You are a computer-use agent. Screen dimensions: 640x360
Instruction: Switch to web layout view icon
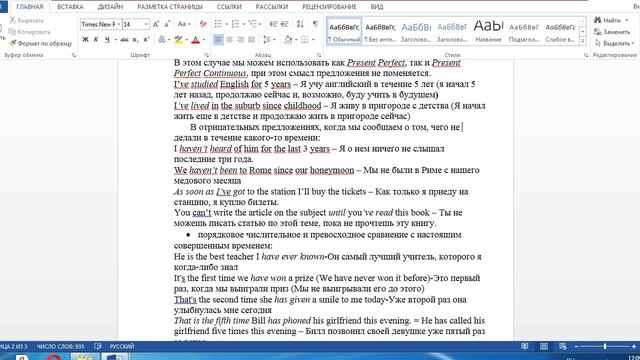click(x=563, y=346)
